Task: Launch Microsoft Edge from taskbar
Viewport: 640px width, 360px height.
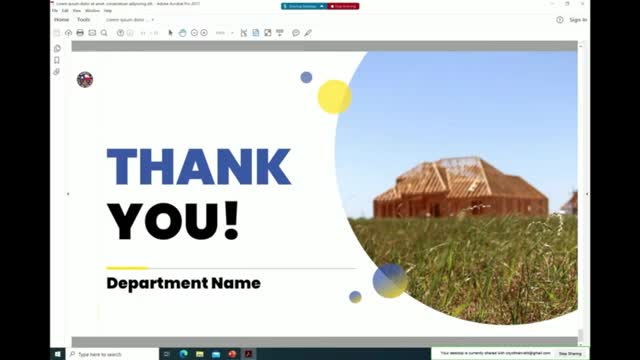Action: click(x=183, y=354)
